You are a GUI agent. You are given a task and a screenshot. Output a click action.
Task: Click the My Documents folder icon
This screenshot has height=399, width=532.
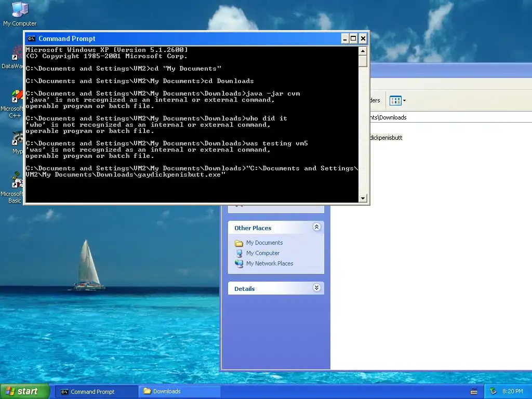[x=239, y=243]
